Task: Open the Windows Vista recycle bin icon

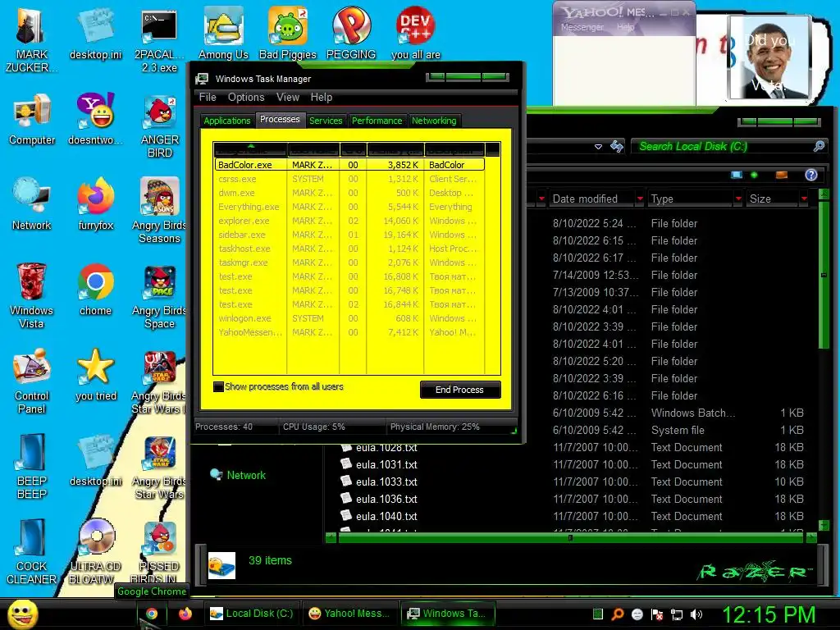Action: pos(31,295)
